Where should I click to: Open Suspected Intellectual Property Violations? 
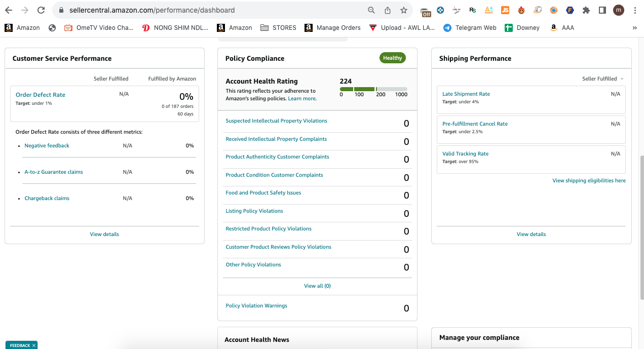click(x=276, y=121)
